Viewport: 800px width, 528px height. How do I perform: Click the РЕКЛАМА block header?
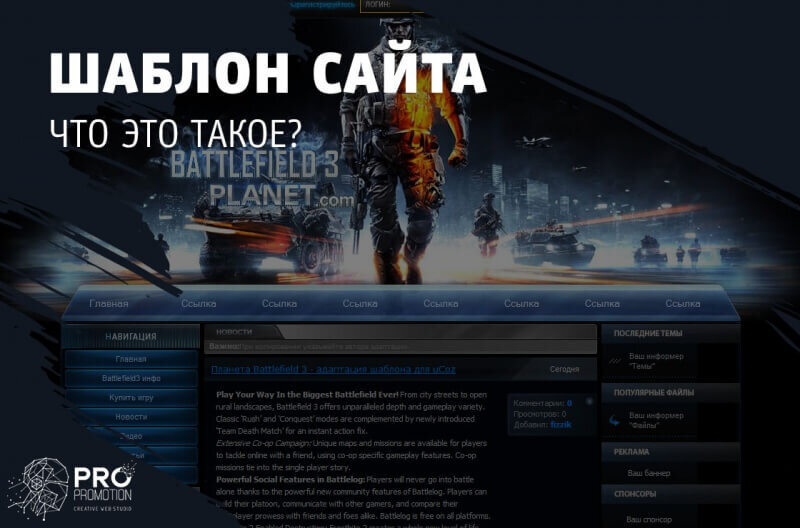pos(670,452)
